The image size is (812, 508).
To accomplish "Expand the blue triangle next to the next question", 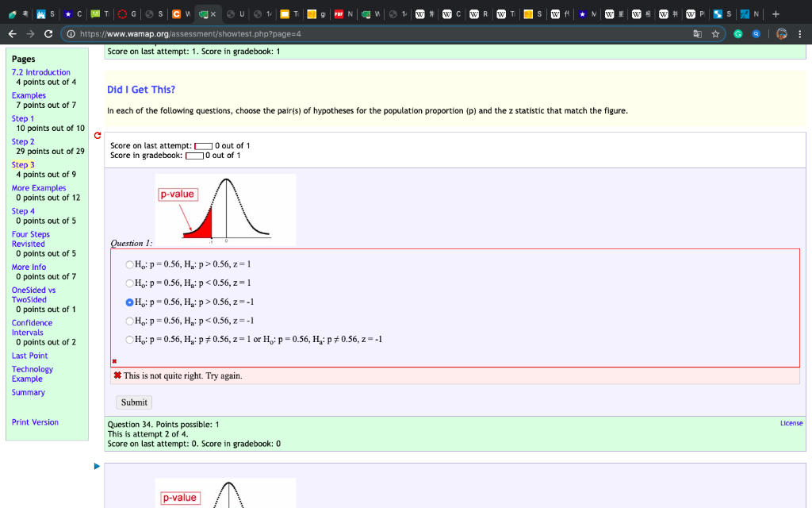I will pos(97,466).
